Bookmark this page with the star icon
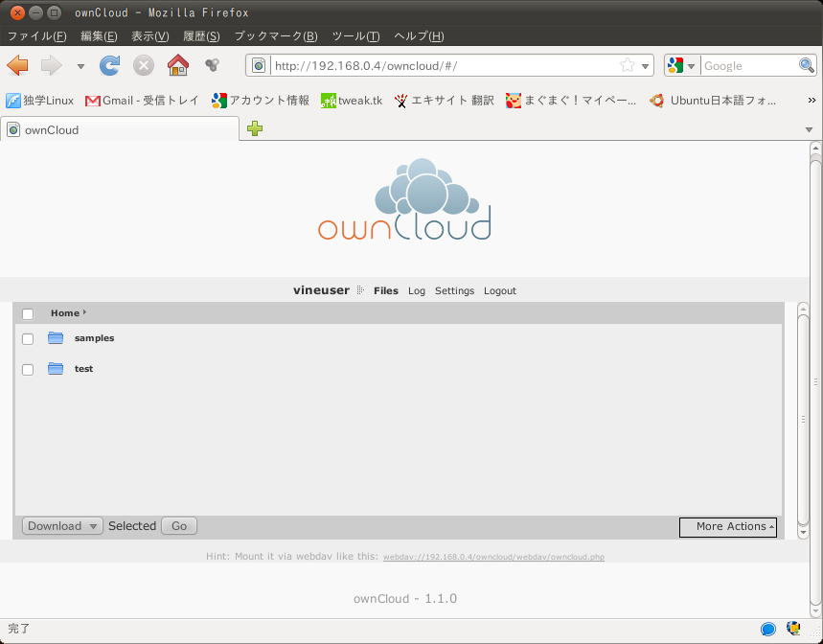Screen dimensions: 823x644 click(628, 65)
